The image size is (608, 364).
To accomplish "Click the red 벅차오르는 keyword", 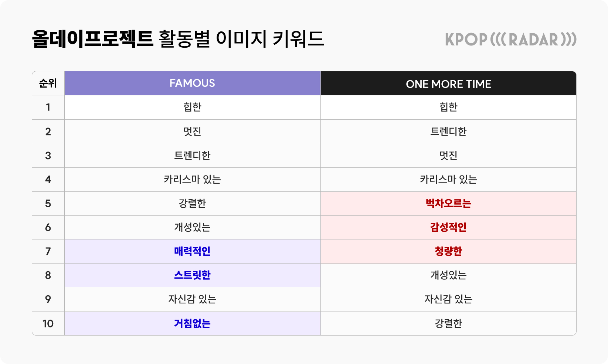I will pos(448,204).
